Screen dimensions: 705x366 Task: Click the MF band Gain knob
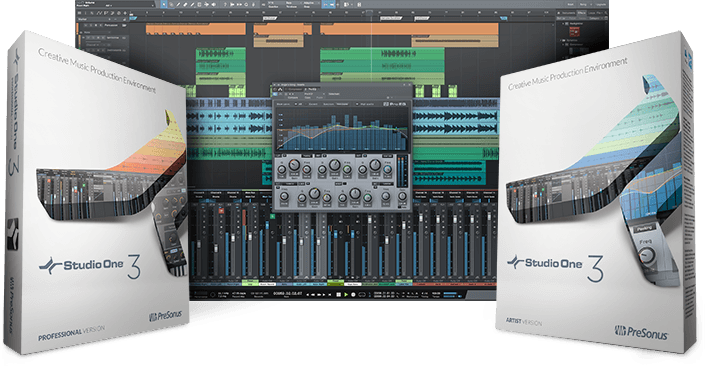[x=335, y=165]
